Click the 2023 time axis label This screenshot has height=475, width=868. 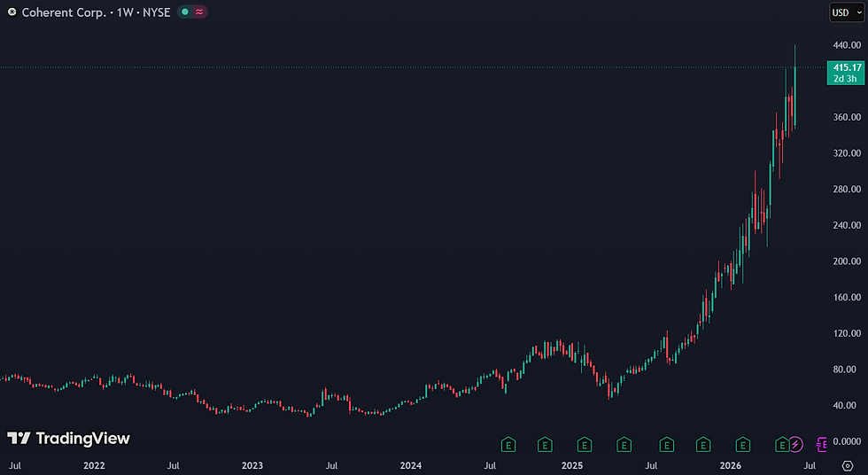(252, 465)
